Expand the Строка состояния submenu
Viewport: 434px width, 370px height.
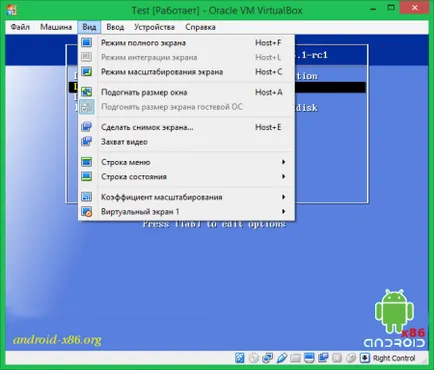187,177
